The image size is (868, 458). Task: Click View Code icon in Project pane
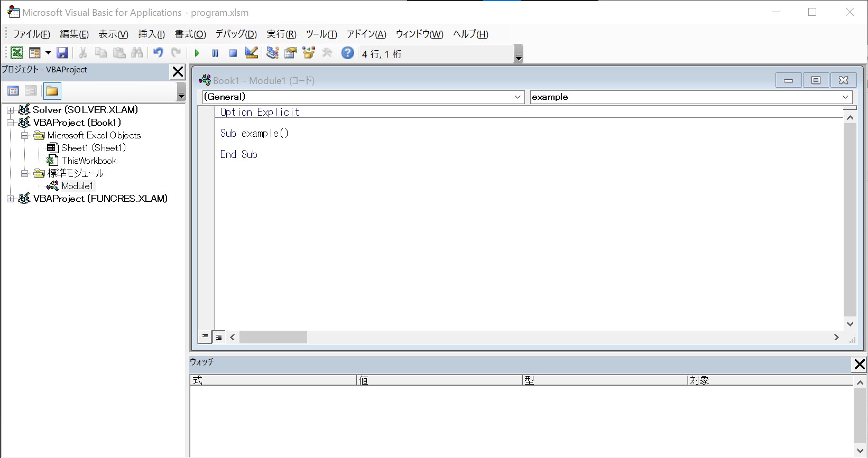pos(13,91)
